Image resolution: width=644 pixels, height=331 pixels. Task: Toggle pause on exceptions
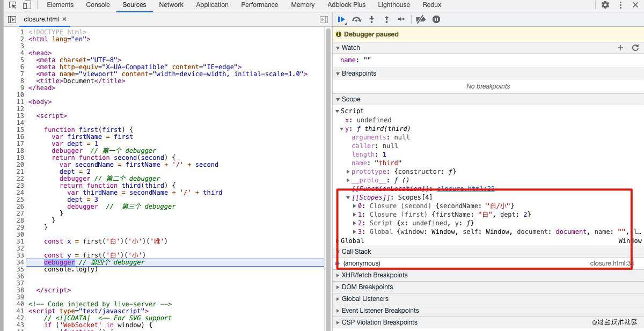click(436, 19)
